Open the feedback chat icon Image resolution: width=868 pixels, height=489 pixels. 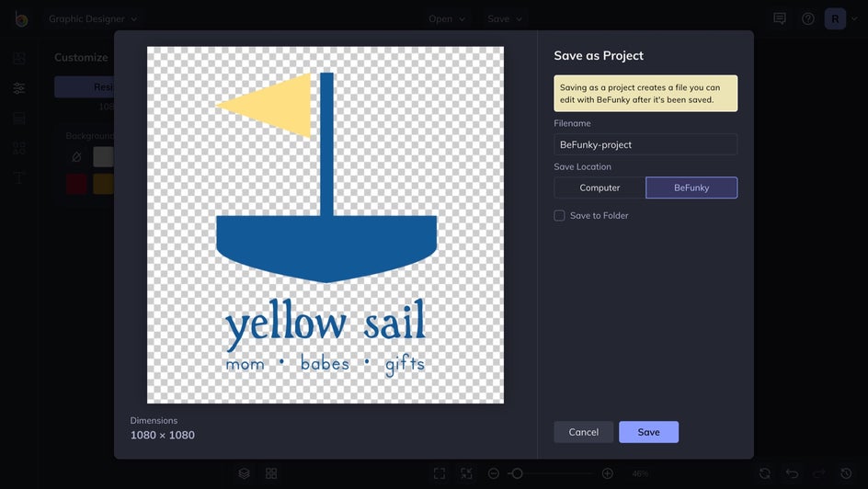point(780,18)
